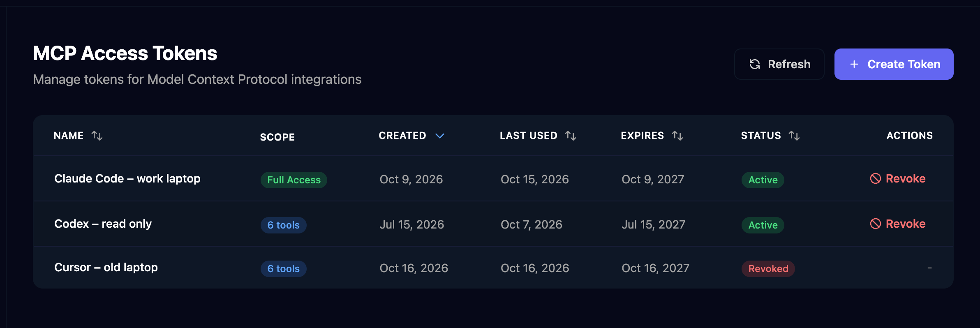The height and width of the screenshot is (328, 980).
Task: Sort by Expires arrows icon
Action: (x=677, y=136)
